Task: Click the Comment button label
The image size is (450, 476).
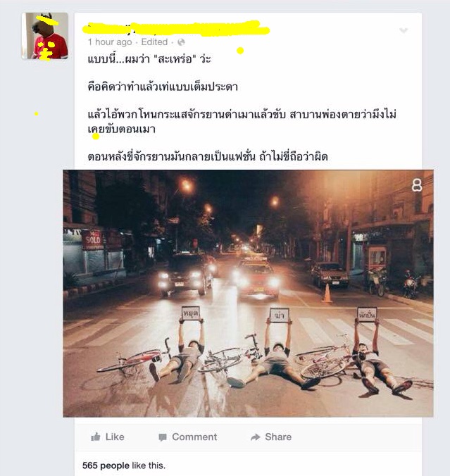Action: 194,437
